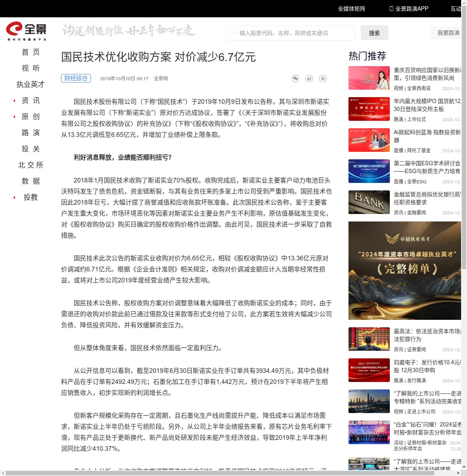Open 数据 in the sidebar
The image size is (467, 476).
31,181
